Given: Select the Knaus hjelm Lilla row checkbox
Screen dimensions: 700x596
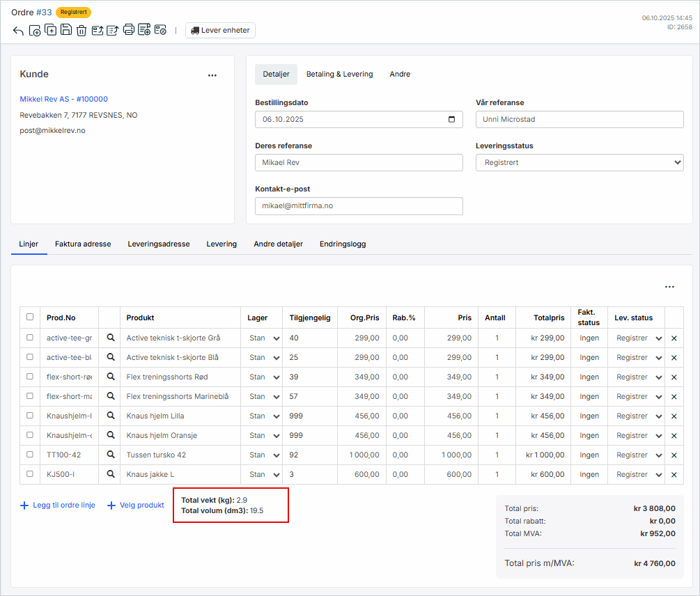Looking at the screenshot, I should point(29,415).
